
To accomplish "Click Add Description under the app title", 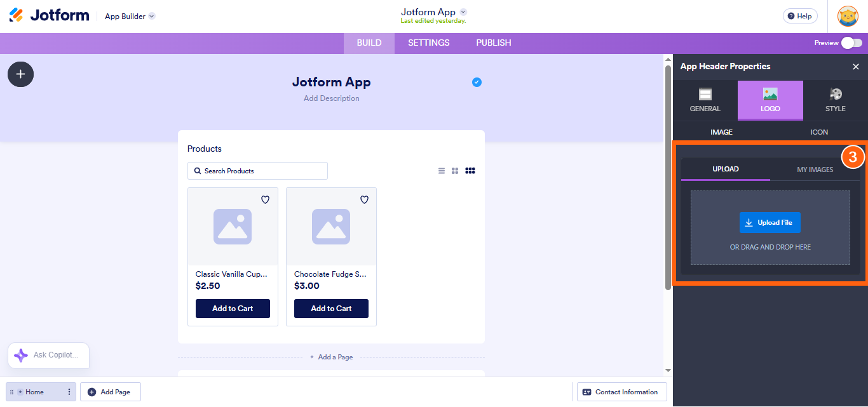I will (331, 98).
